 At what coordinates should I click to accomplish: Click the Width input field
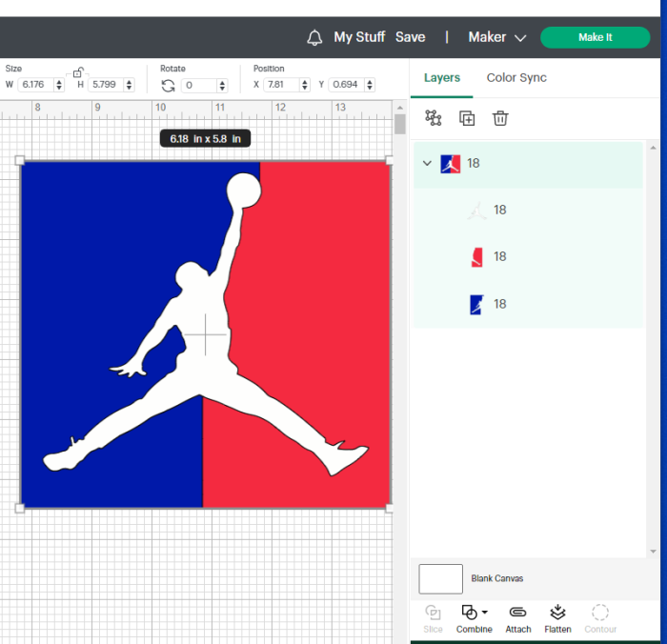tap(36, 85)
